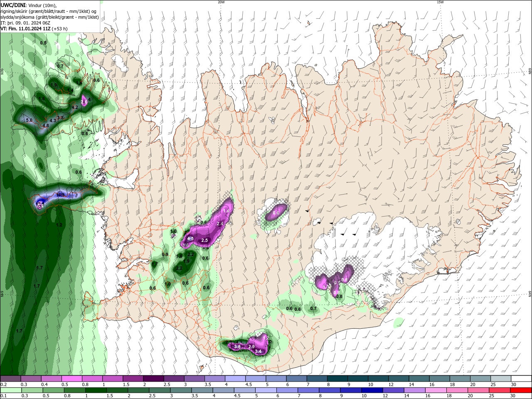Click the 'UWC/DINI: Vindur (10m)' title line
This screenshot has height=399, width=532.
coord(28,5)
